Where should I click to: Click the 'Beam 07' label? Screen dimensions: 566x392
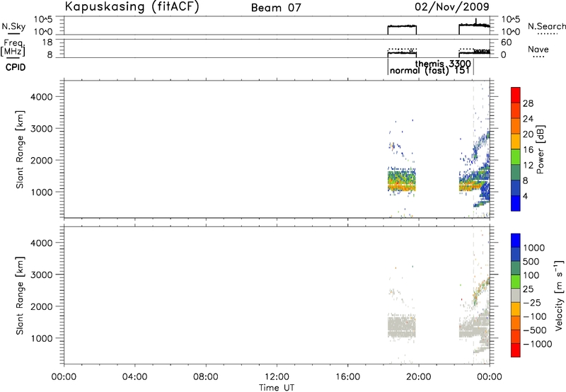276,8
